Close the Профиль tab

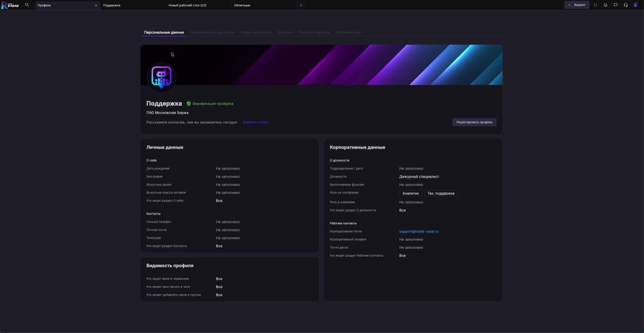tap(96, 6)
